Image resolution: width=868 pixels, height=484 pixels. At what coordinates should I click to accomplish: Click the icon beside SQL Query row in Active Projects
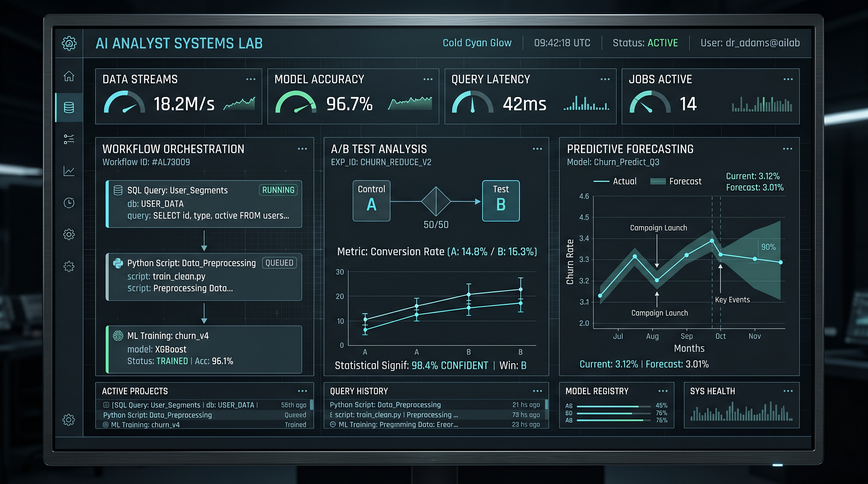(x=106, y=405)
